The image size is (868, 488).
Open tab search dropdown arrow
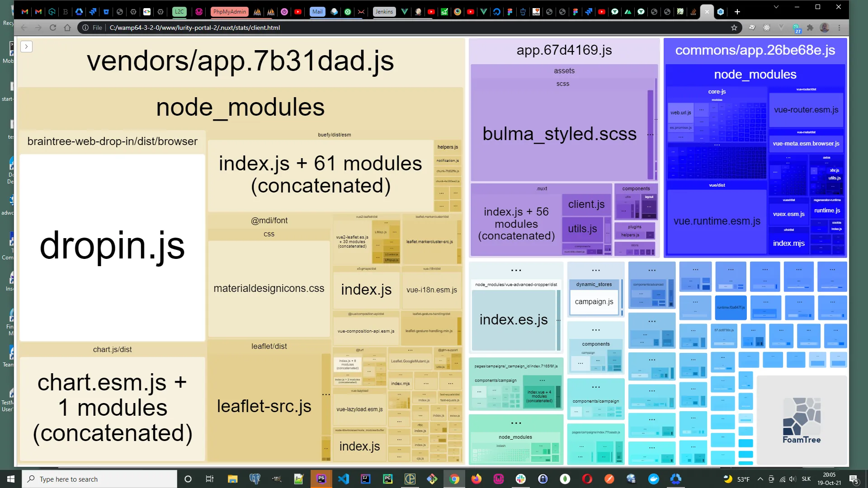776,7
